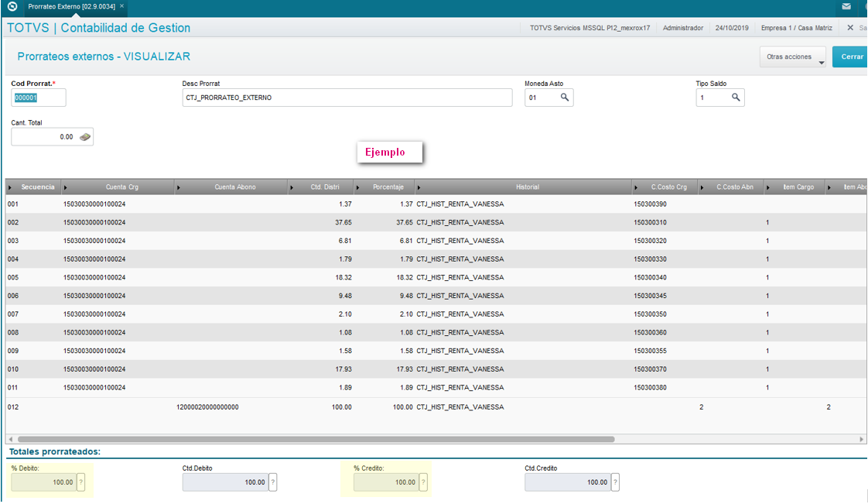868x504 pixels.
Task: Click the magnifier in Moneda Asto field
Action: pyautogui.click(x=565, y=98)
